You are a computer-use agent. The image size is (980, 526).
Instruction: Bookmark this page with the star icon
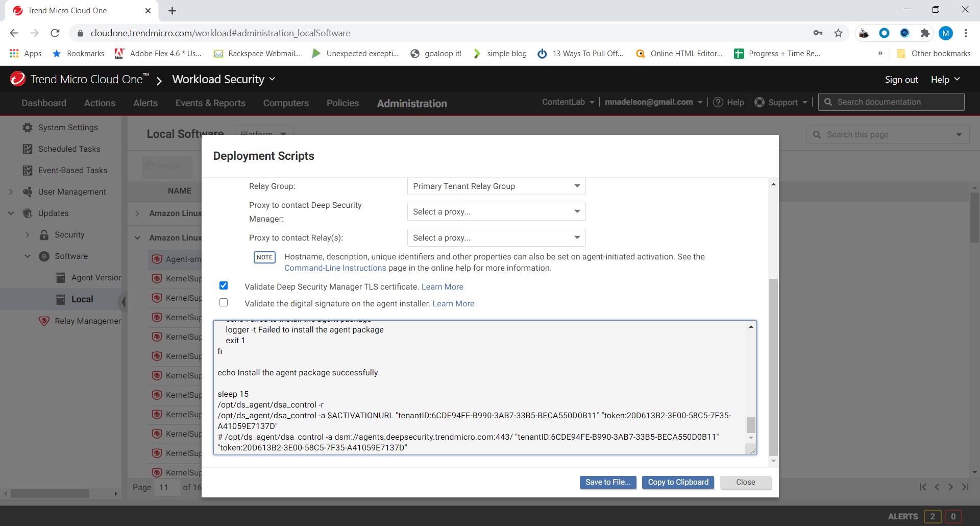pyautogui.click(x=838, y=33)
